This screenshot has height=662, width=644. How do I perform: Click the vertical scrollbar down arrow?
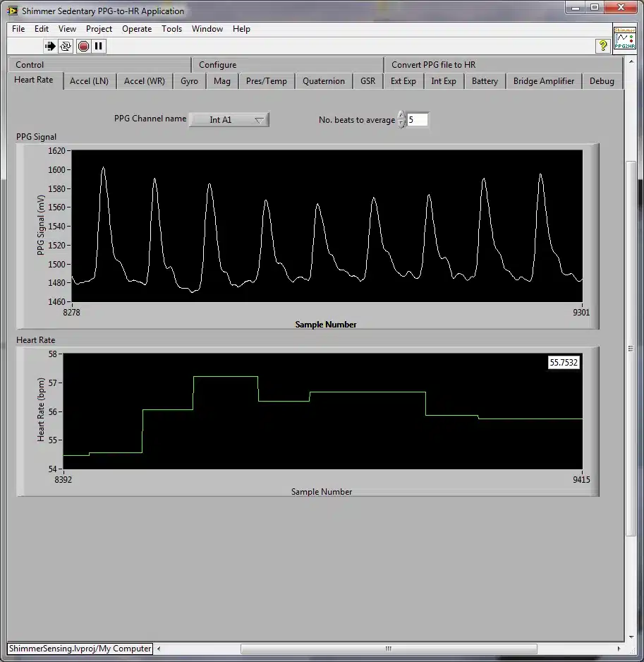click(631, 637)
